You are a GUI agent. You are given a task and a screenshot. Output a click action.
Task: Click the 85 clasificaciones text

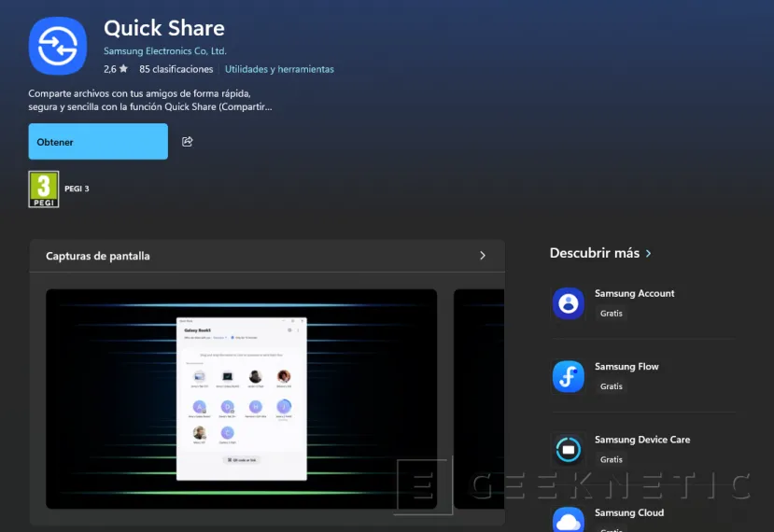pos(176,69)
